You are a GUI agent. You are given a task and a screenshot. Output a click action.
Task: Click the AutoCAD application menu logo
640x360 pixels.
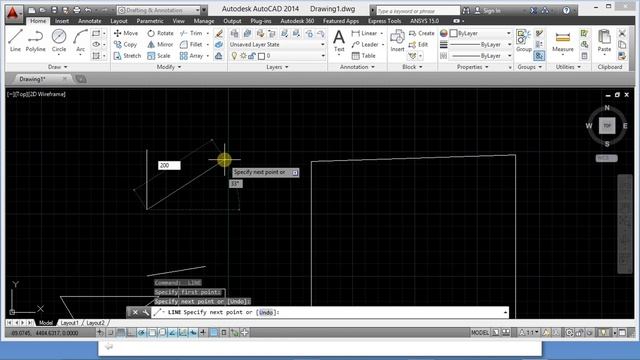click(13, 13)
